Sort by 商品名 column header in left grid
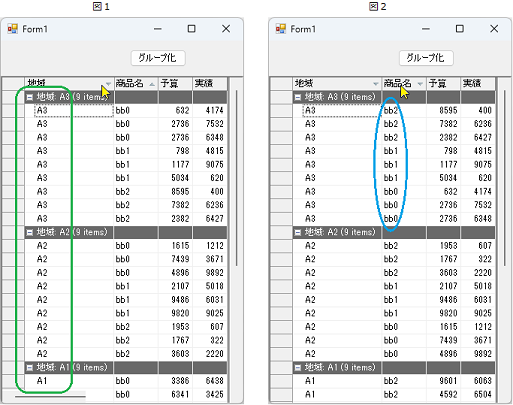The height and width of the screenshot is (405, 513). click(136, 83)
